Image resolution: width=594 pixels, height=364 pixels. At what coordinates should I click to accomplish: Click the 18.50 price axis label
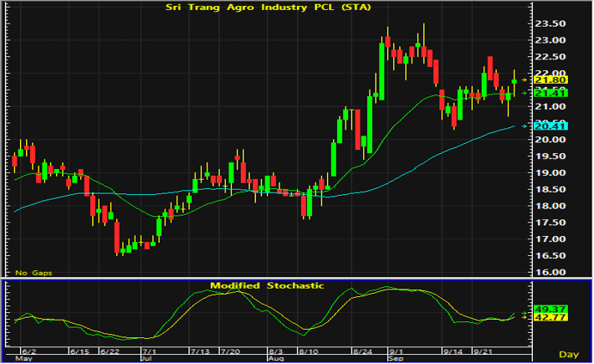coord(550,189)
